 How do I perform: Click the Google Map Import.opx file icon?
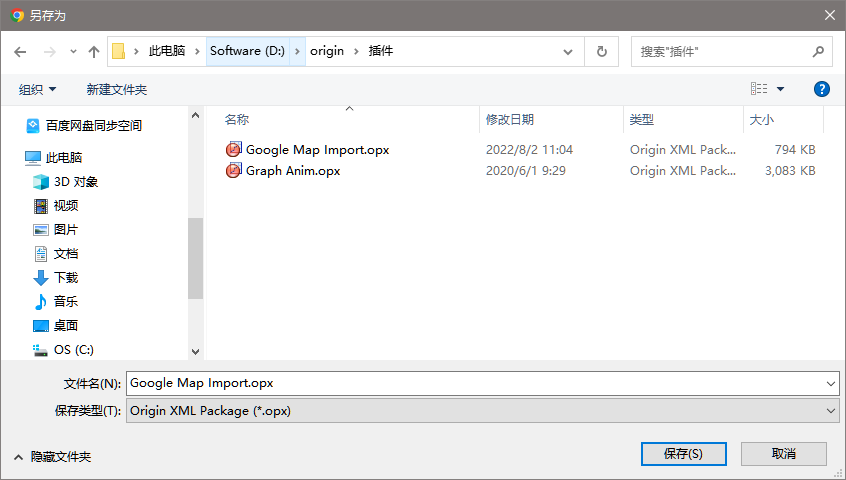tap(233, 149)
